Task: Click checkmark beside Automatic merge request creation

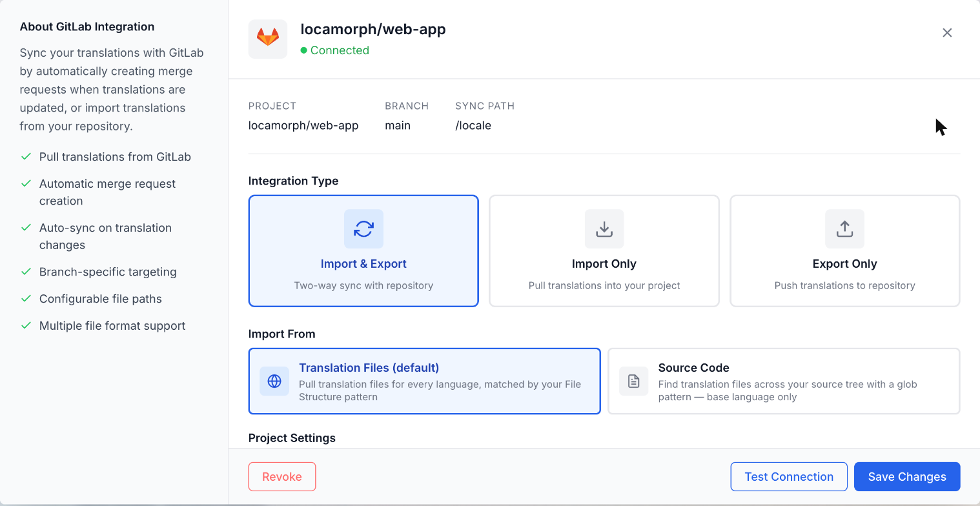Action: point(26,184)
